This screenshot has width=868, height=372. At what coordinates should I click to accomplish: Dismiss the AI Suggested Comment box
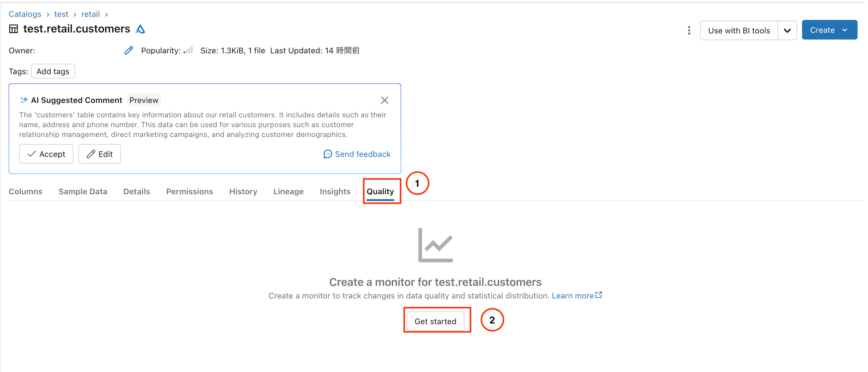tap(384, 100)
